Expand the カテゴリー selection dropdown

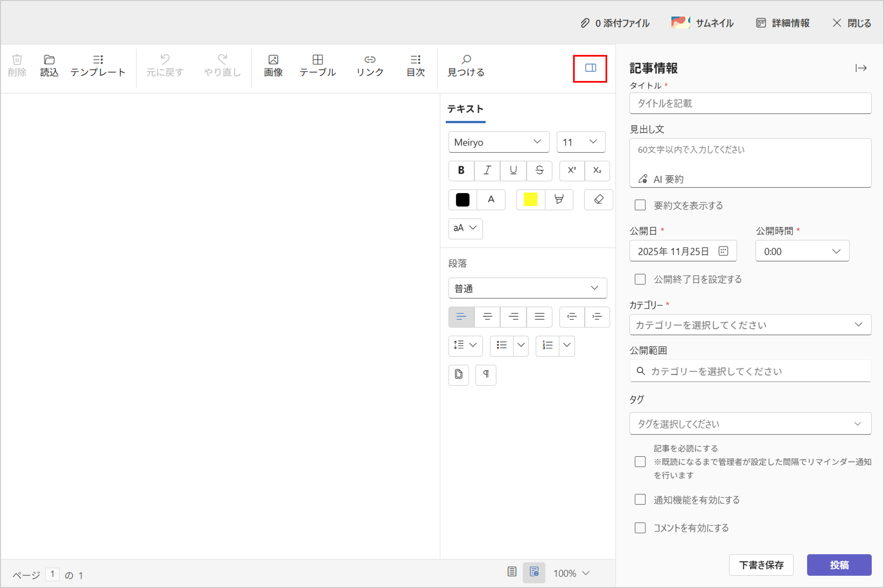tap(750, 325)
